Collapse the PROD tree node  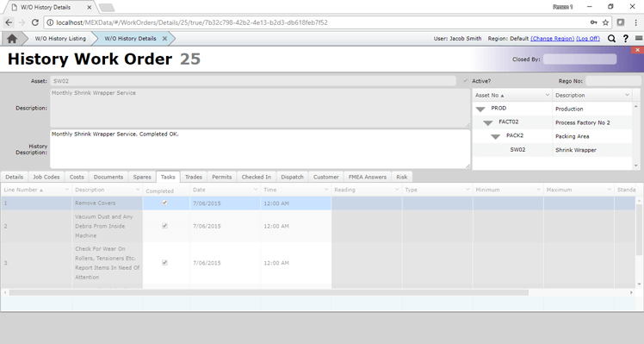tap(480, 109)
